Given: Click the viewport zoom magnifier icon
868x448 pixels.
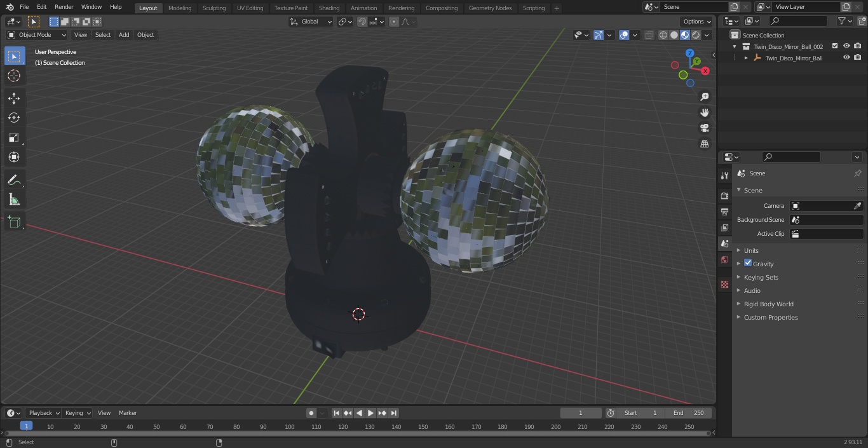Looking at the screenshot, I should 704,97.
